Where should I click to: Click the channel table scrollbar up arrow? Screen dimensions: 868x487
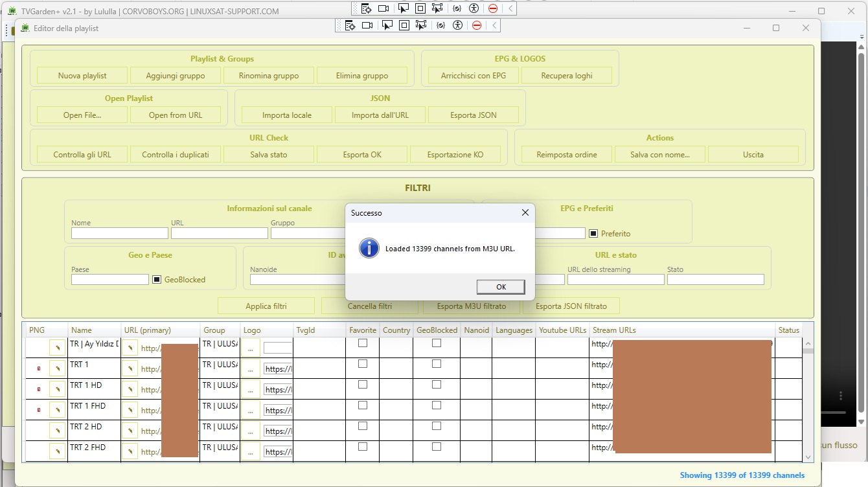pos(808,343)
